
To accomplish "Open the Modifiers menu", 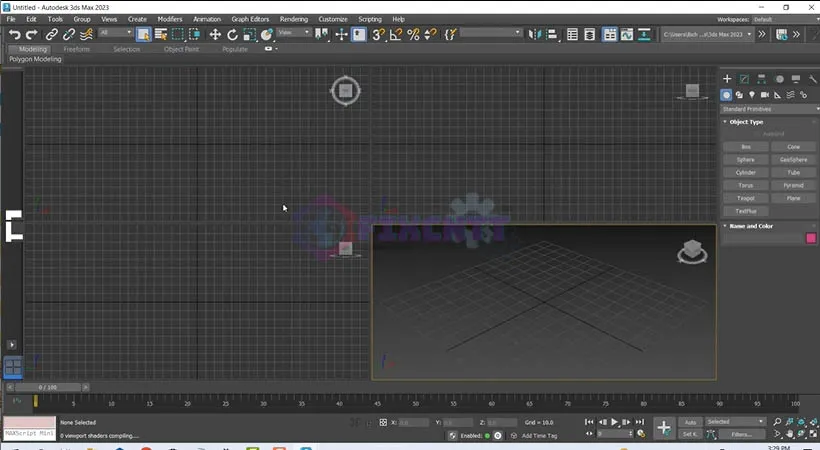I will [x=169, y=19].
